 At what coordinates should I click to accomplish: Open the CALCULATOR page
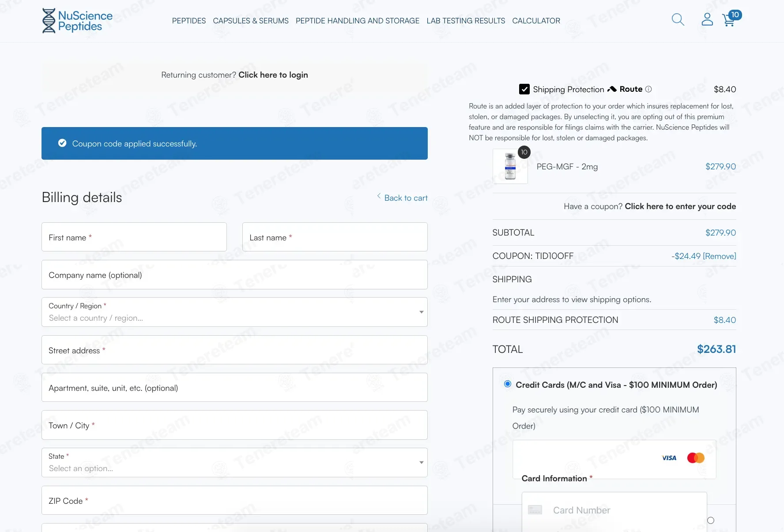[x=536, y=21]
